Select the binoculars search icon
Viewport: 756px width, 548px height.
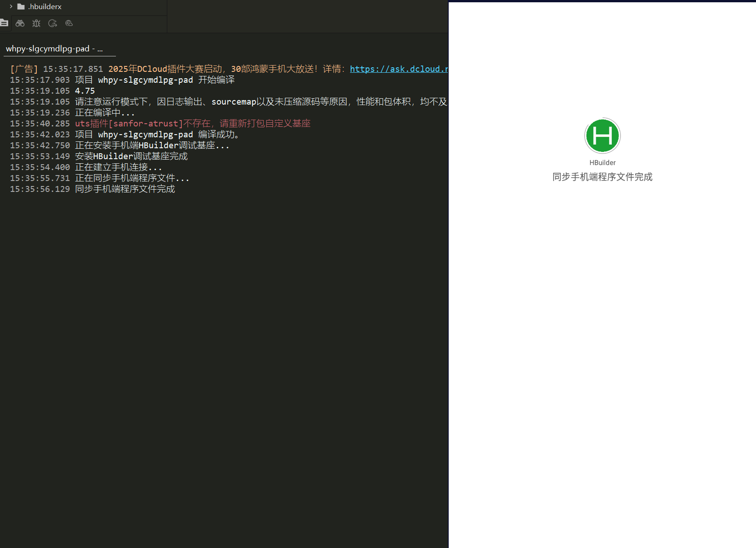pos(20,23)
